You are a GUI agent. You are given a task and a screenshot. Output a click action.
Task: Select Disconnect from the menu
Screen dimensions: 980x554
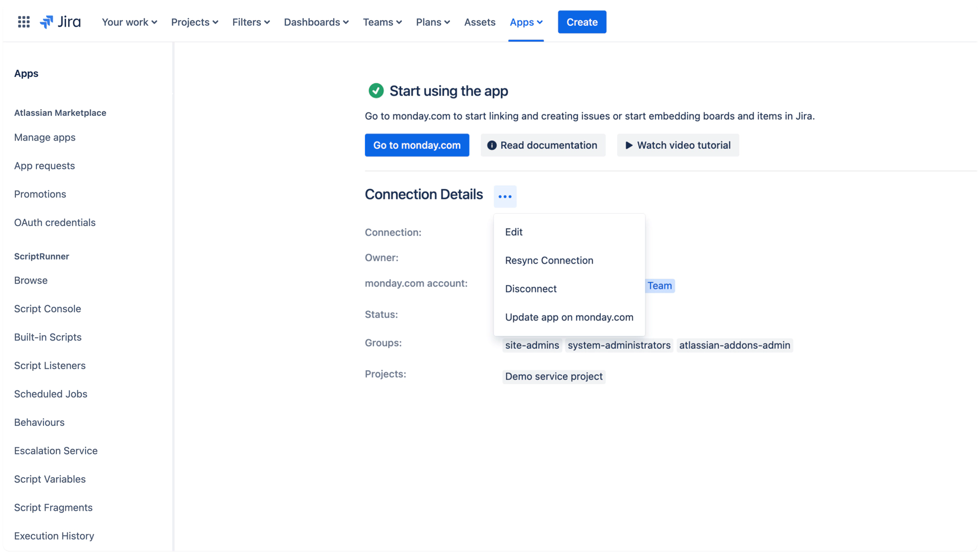[569, 289]
